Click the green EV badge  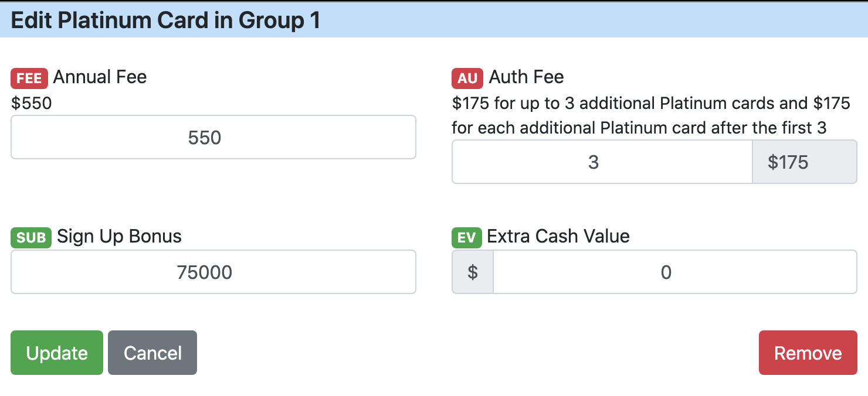[x=466, y=237]
